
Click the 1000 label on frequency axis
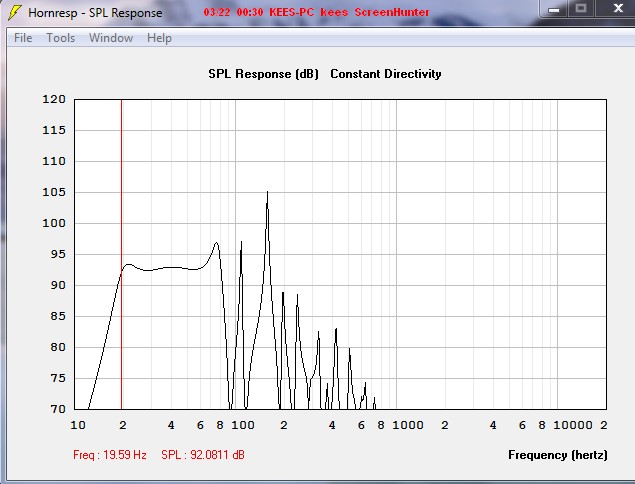pyautogui.click(x=408, y=425)
